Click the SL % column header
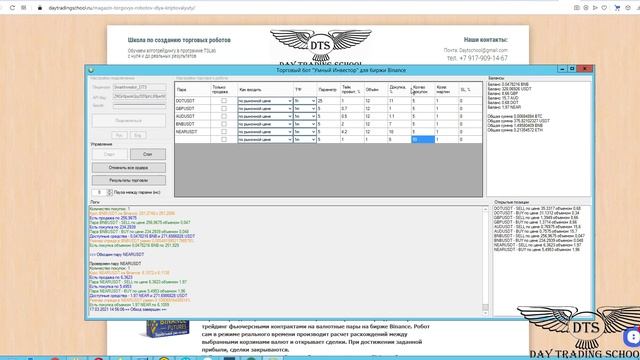The width and height of the screenshot is (640, 360). 470,90
